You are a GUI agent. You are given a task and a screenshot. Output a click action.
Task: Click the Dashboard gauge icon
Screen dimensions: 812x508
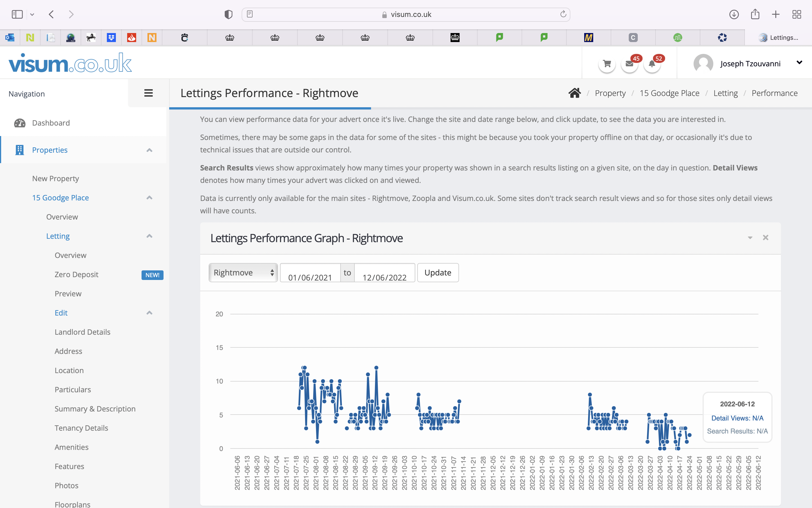[x=19, y=123]
